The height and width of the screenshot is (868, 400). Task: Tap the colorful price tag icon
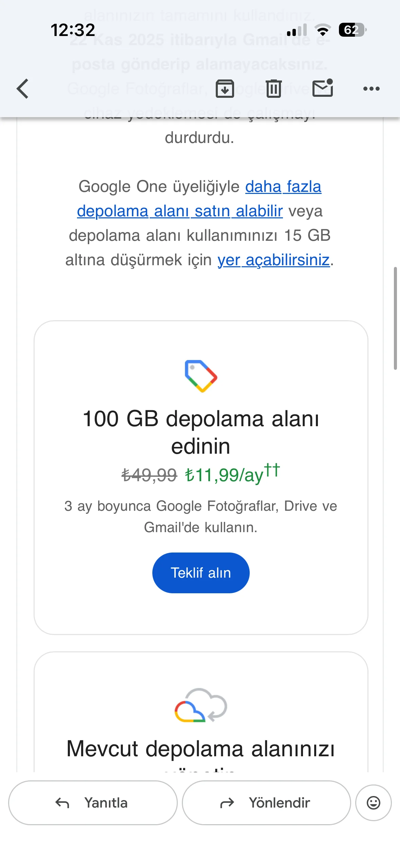(201, 376)
